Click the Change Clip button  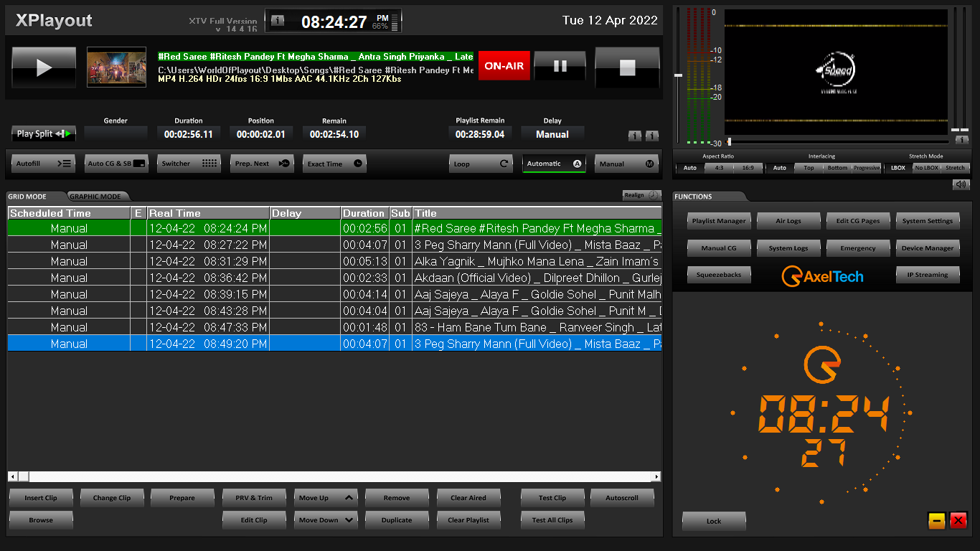point(112,498)
